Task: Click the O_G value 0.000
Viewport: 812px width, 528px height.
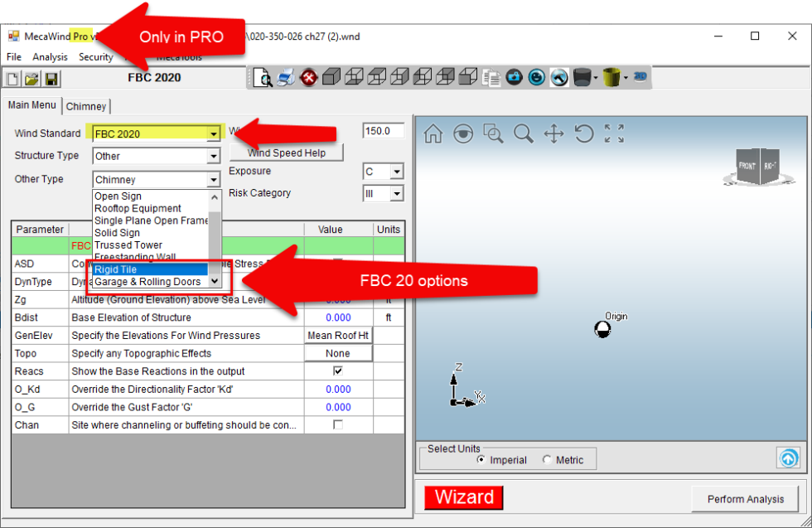Action: pos(338,407)
